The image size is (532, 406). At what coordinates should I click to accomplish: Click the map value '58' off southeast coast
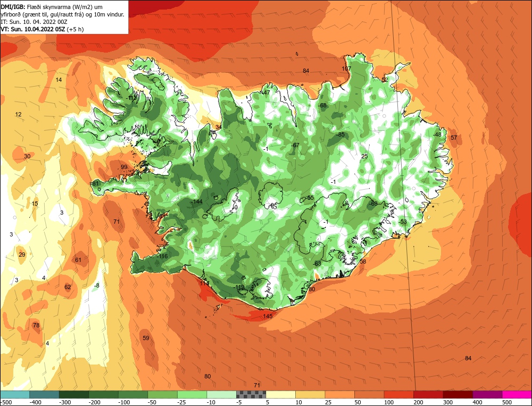click(363, 261)
